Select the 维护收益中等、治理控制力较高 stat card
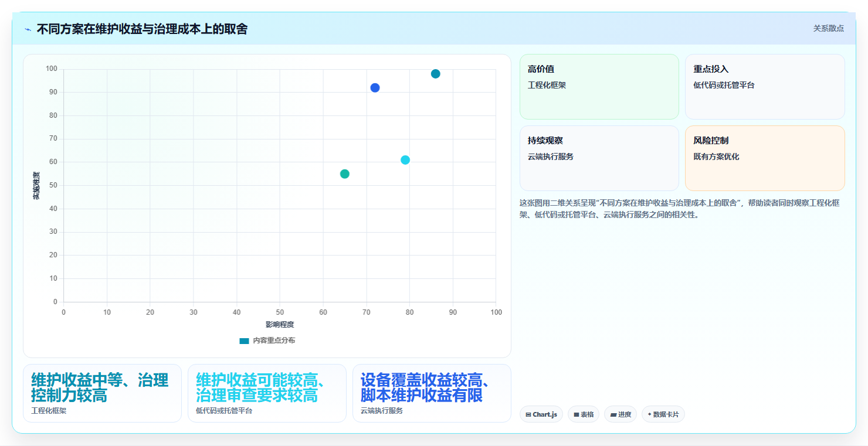This screenshot has width=868, height=446. (102, 393)
